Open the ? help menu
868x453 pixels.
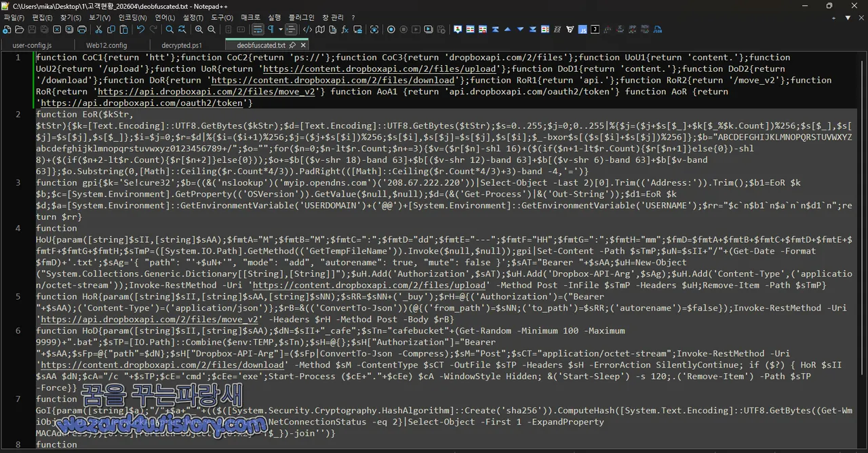click(x=353, y=18)
